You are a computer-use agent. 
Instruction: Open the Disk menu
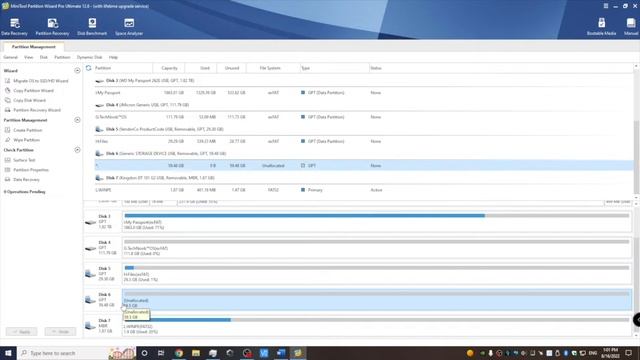(44, 57)
